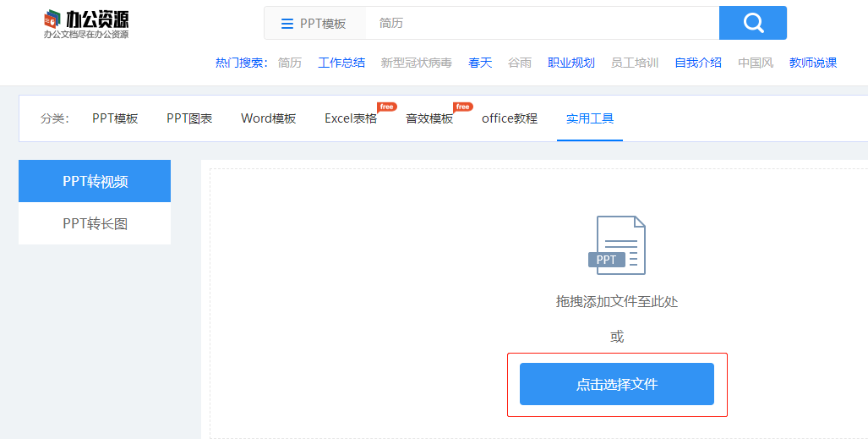Click the hot search link 简历
Screen dimensions: 868x439
(290, 63)
